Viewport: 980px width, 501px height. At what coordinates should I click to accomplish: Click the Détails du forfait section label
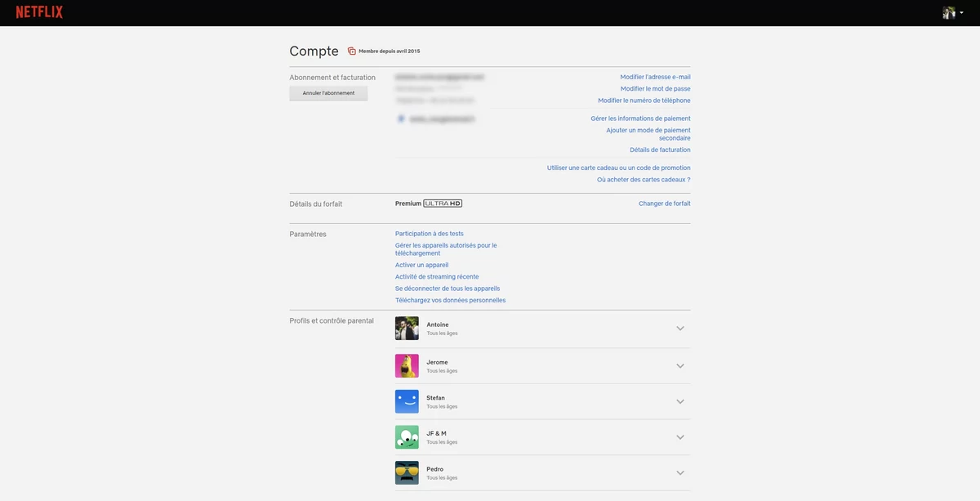click(316, 204)
